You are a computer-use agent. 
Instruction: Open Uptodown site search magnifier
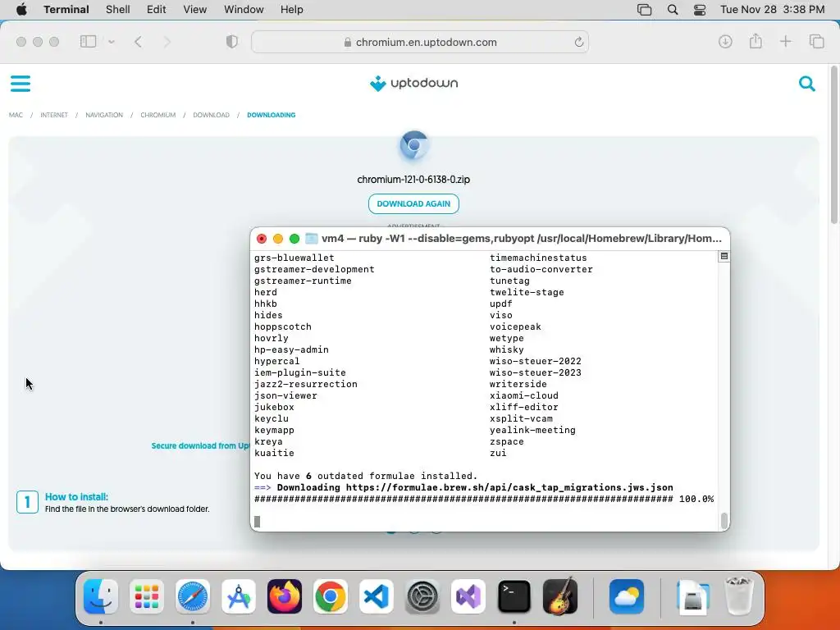[807, 84]
